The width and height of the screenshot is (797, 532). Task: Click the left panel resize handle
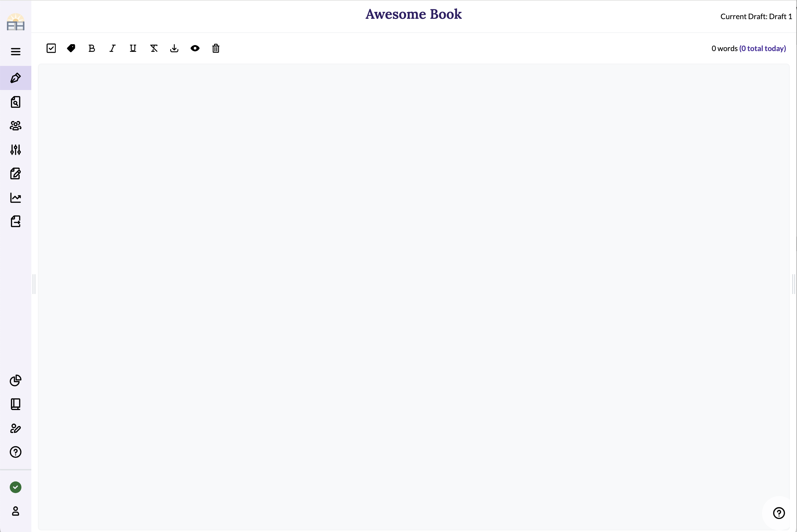34,284
